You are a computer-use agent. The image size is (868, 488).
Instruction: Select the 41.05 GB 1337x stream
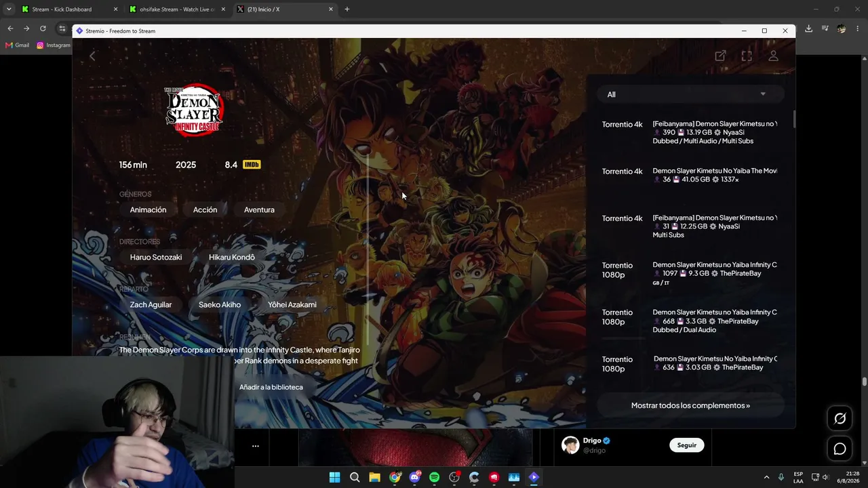690,176
